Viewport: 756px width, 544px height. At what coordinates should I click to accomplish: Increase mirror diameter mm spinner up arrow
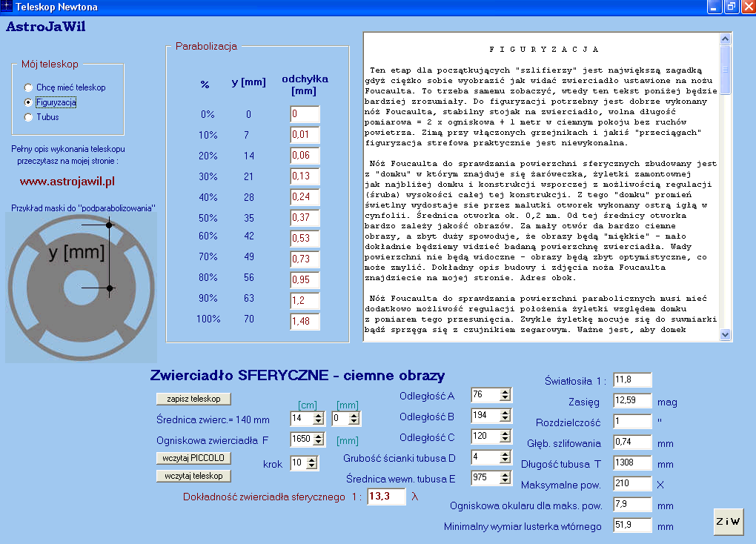(354, 416)
